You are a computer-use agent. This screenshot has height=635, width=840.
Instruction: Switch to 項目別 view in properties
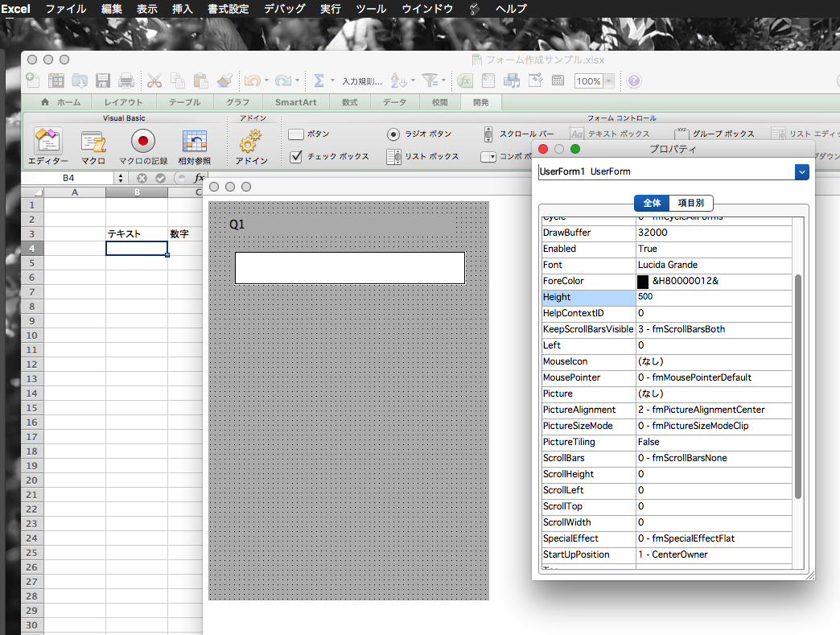[690, 204]
